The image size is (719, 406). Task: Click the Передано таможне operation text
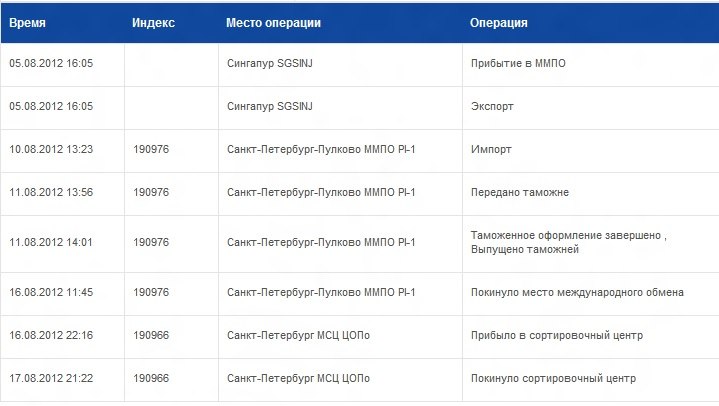[x=520, y=192]
